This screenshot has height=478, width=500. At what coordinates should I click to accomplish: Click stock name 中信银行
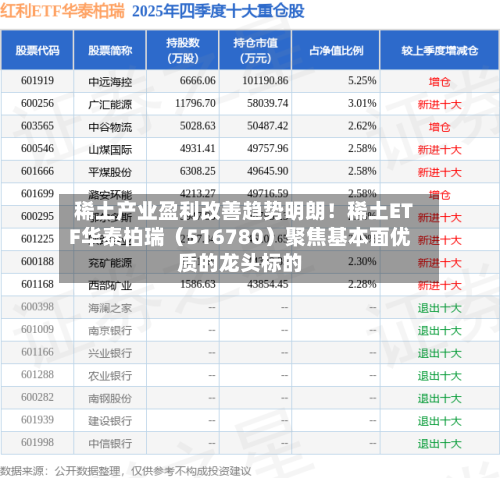point(110,444)
